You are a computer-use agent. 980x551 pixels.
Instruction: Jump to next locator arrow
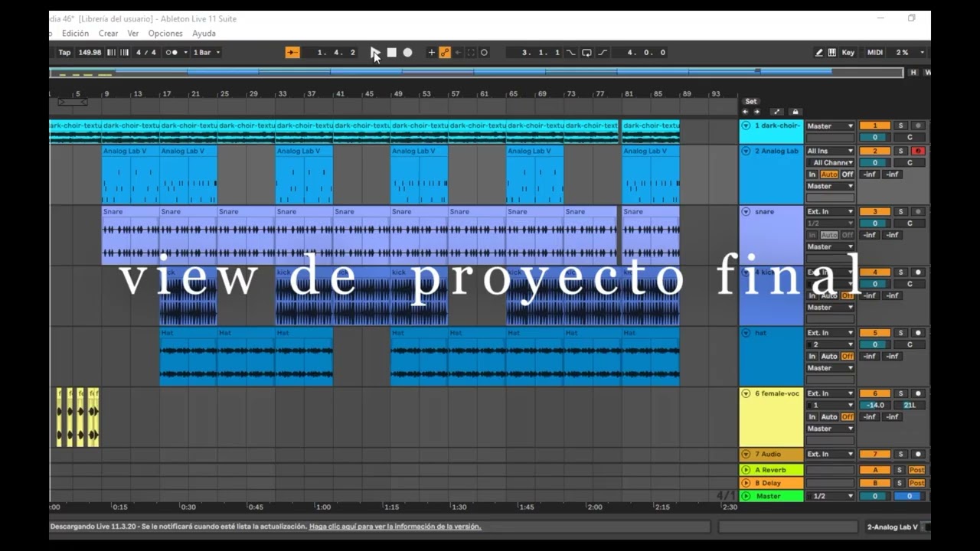click(x=756, y=112)
